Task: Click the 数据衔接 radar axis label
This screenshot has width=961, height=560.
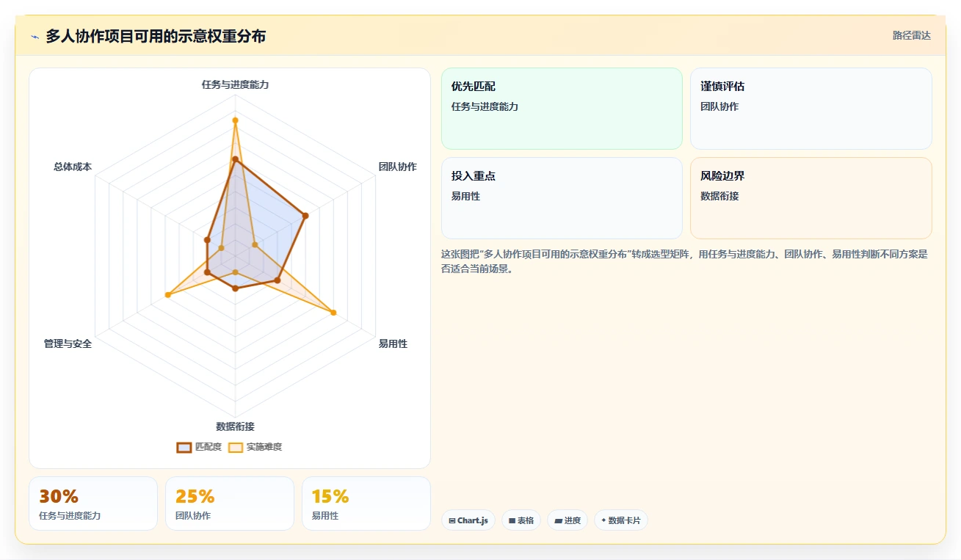Action: coord(235,426)
